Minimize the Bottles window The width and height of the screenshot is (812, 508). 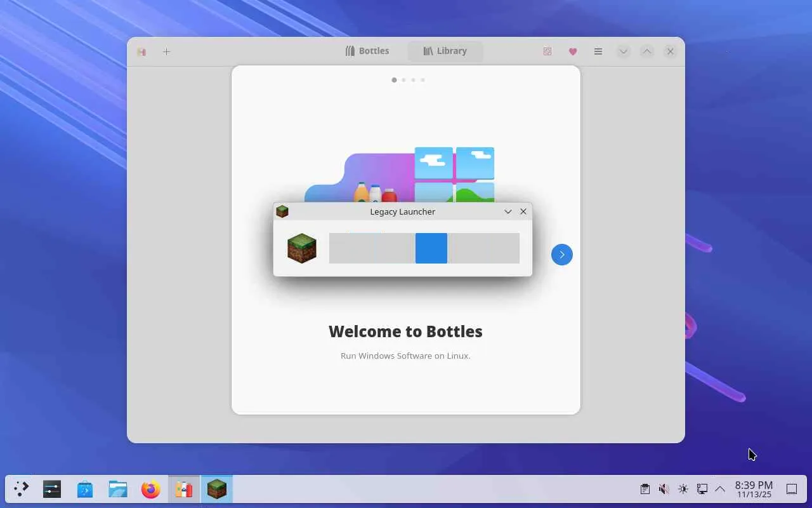[x=624, y=51]
